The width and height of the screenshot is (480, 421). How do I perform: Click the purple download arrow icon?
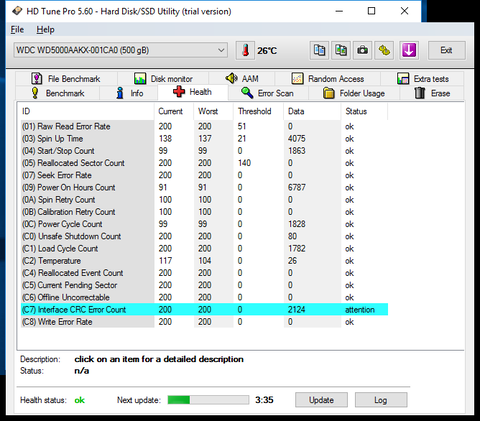(x=409, y=51)
